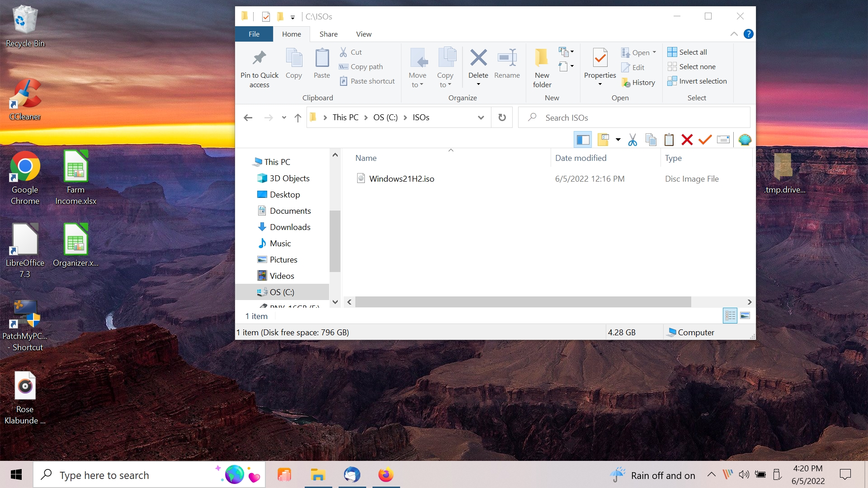868x488 pixels.
Task: Click the refresh button beside address bar
Action: pyautogui.click(x=502, y=117)
